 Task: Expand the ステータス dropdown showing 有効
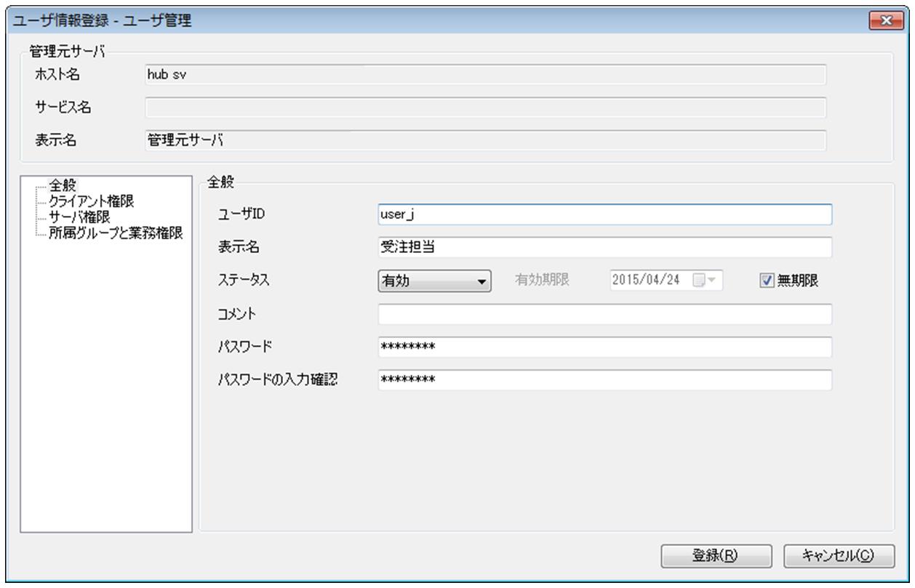point(435,281)
